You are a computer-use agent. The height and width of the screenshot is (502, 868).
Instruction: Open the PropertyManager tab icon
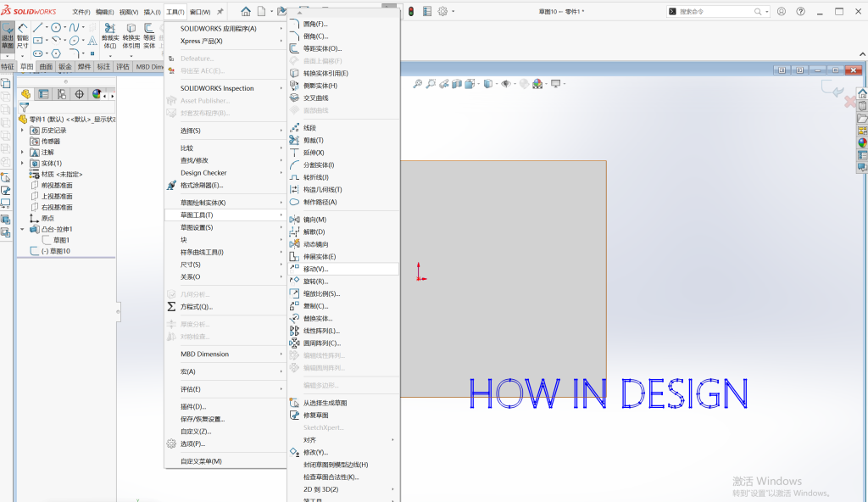coord(43,94)
